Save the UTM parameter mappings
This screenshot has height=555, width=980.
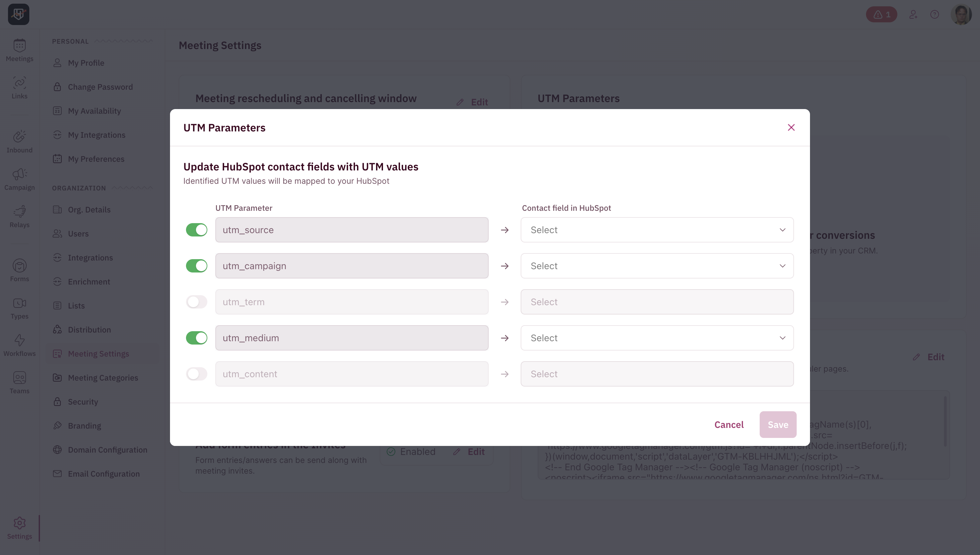pos(777,424)
